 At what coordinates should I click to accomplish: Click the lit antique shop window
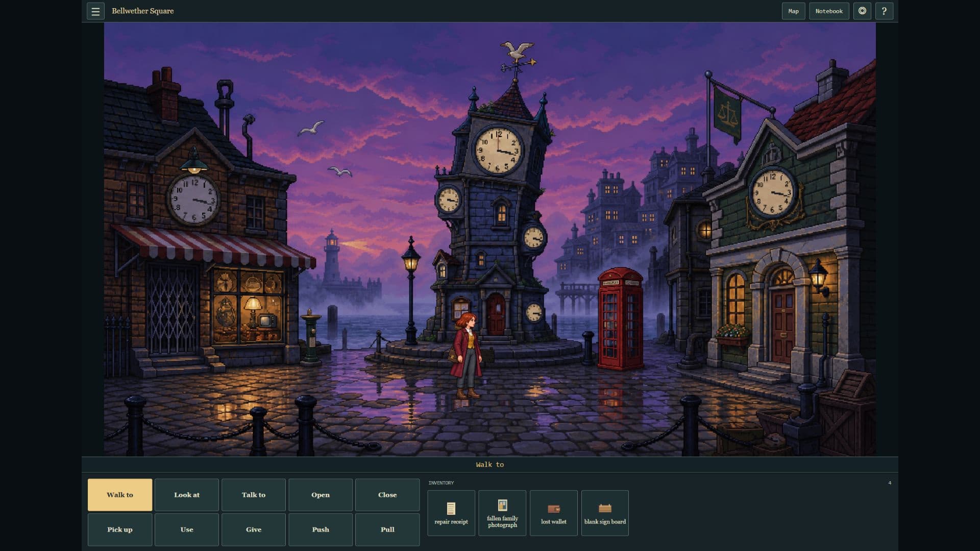[x=248, y=306]
